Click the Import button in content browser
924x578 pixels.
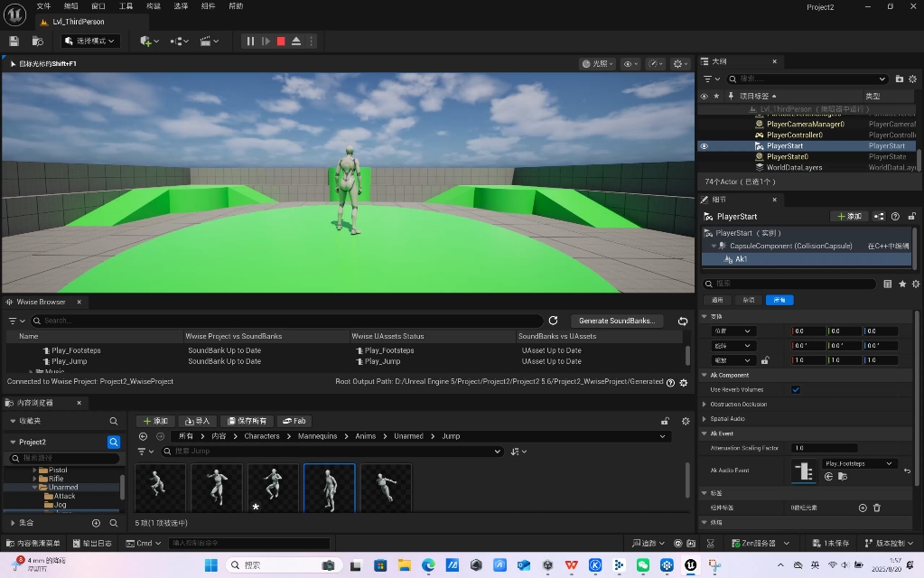click(x=198, y=421)
